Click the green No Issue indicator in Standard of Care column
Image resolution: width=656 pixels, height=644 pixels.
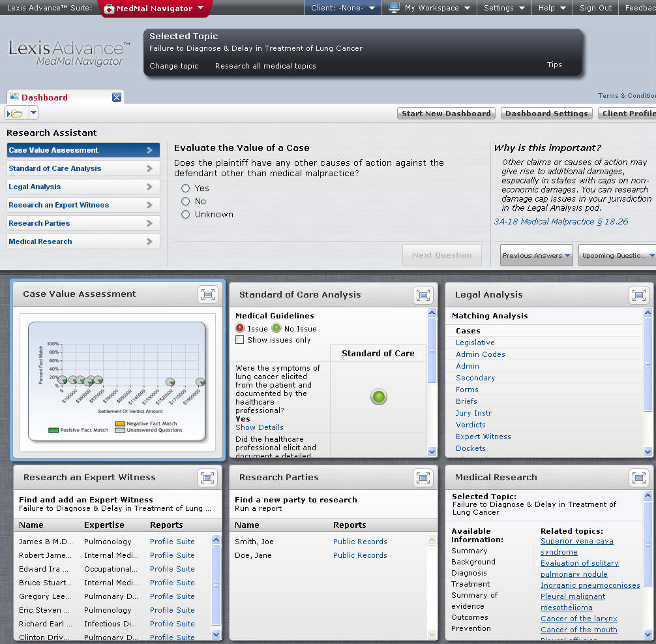(379, 397)
